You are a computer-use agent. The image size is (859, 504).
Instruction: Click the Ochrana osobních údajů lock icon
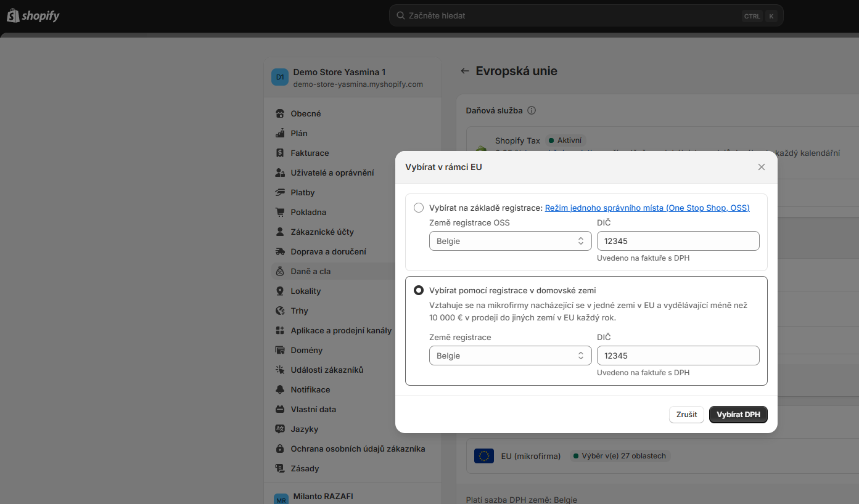279,449
